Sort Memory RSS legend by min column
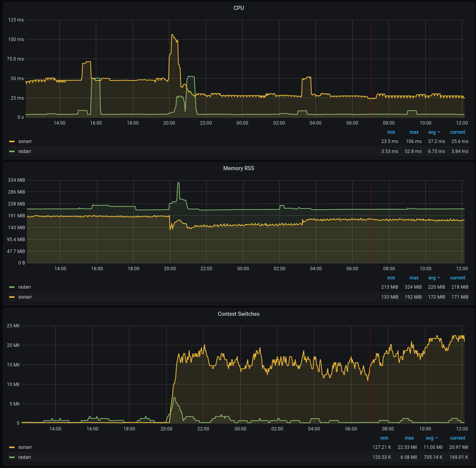The width and height of the screenshot is (476, 468). click(x=391, y=278)
